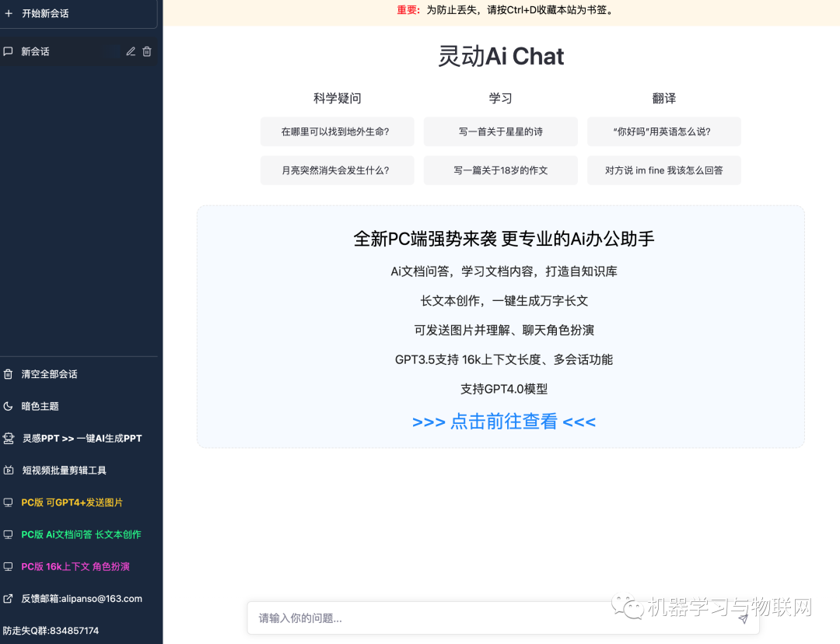Click the 在哪里可以找到地外生命? suggestion

click(337, 131)
